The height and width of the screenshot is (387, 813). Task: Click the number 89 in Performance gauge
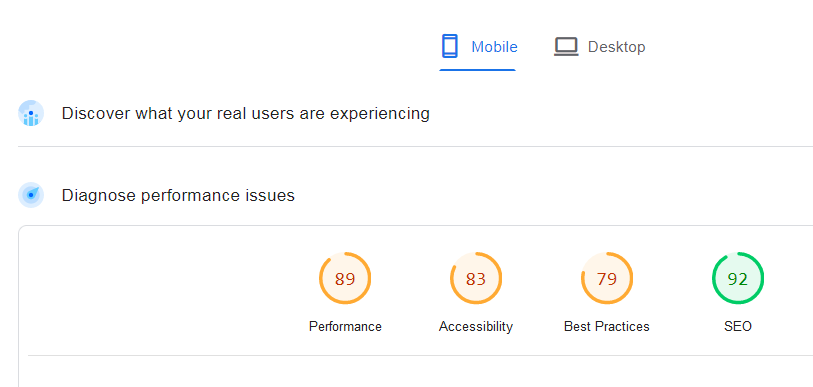(x=345, y=279)
